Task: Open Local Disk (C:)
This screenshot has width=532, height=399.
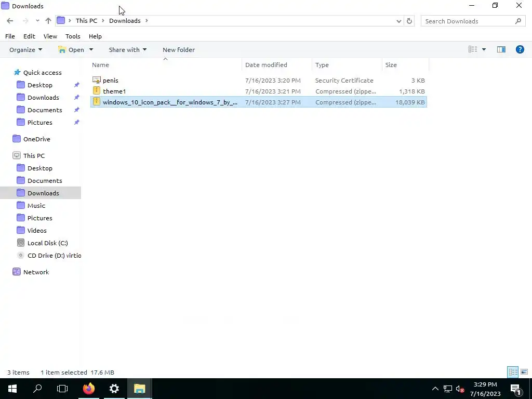Action: [x=47, y=243]
